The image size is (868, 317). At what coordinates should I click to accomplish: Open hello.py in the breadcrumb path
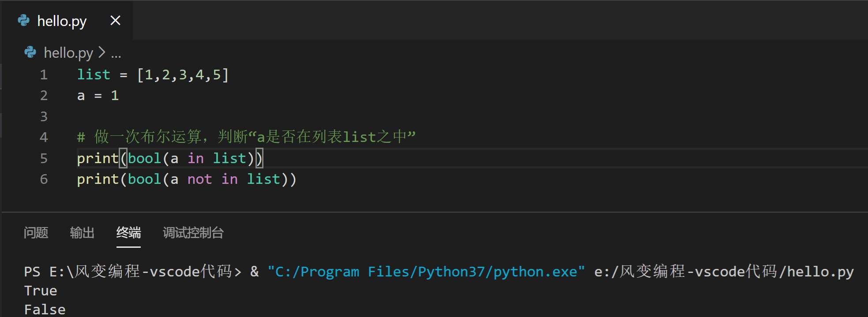point(68,53)
